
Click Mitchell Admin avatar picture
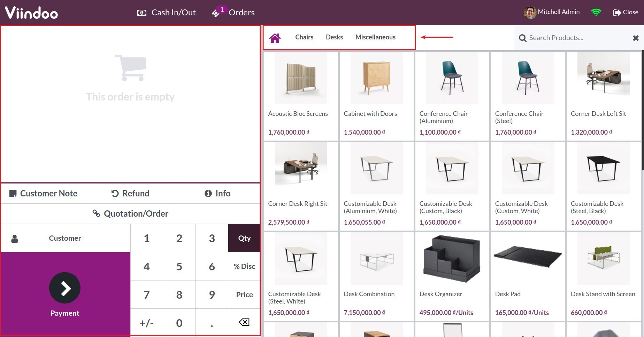pos(530,13)
